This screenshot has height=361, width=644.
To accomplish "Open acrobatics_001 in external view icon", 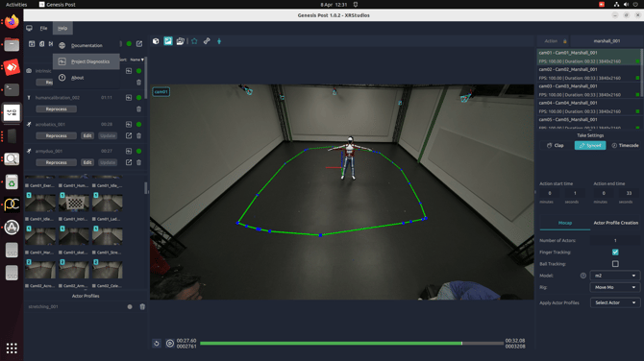I will click(129, 135).
